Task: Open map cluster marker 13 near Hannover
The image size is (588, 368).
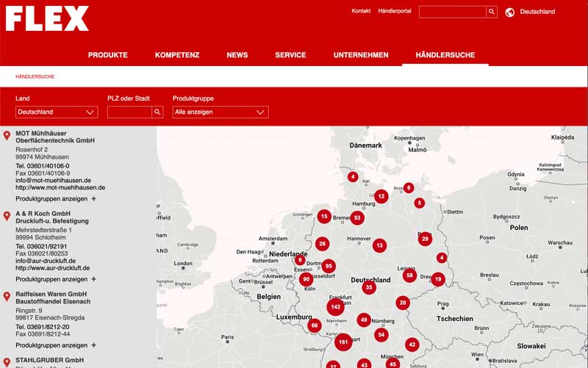Action: coord(379,245)
